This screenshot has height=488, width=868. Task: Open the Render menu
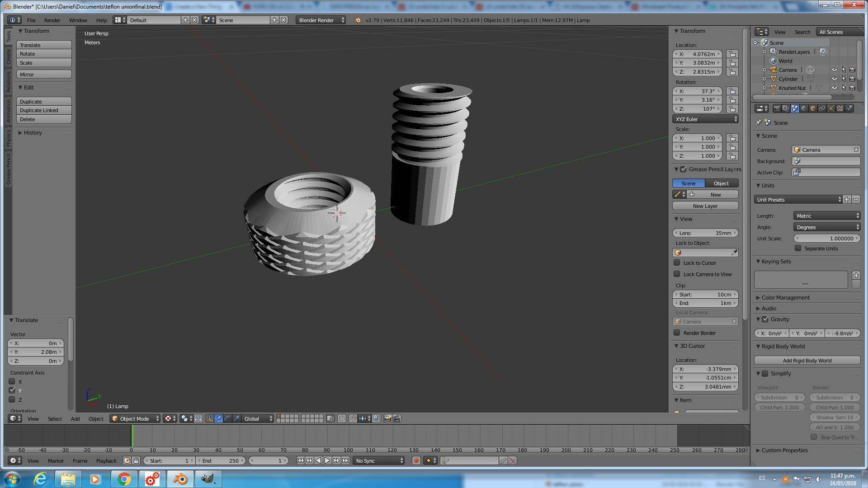(x=52, y=20)
